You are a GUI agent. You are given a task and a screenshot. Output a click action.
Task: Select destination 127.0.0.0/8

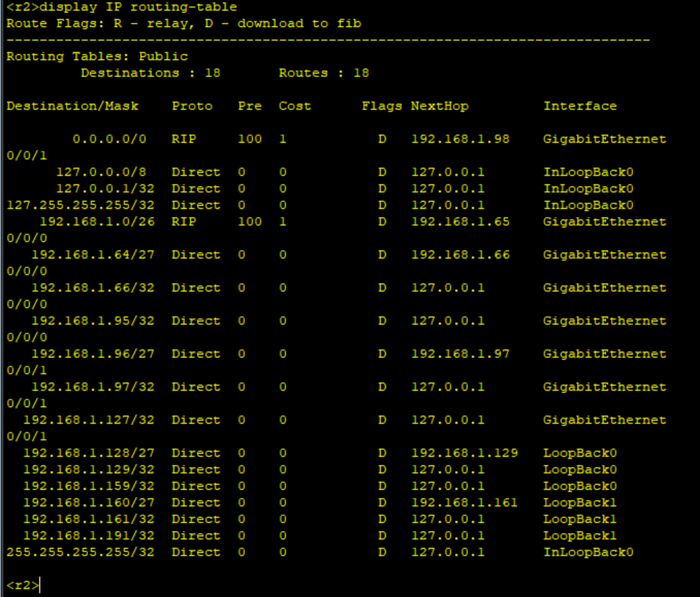[x=101, y=172]
